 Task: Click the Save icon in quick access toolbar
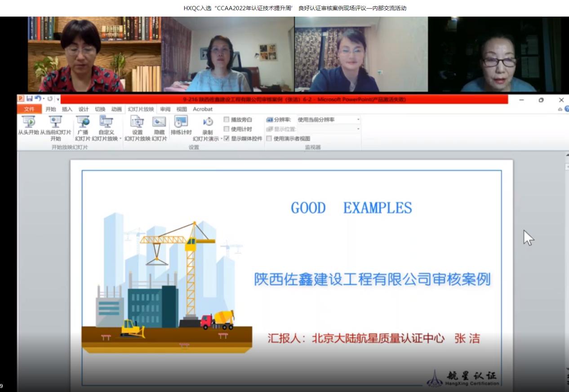(29, 99)
